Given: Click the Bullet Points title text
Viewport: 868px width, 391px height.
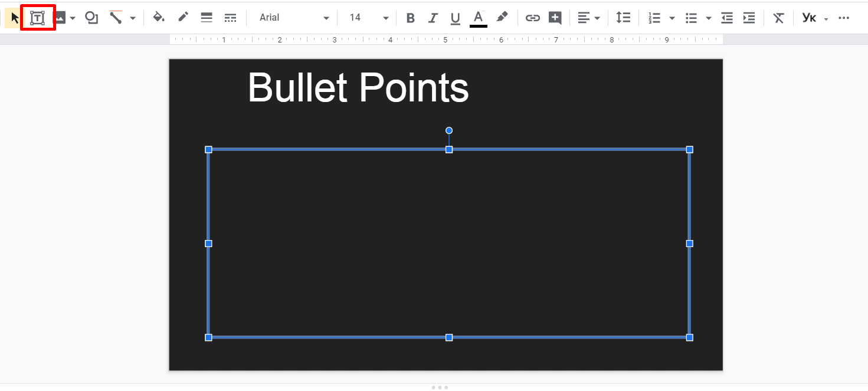Looking at the screenshot, I should (x=358, y=88).
